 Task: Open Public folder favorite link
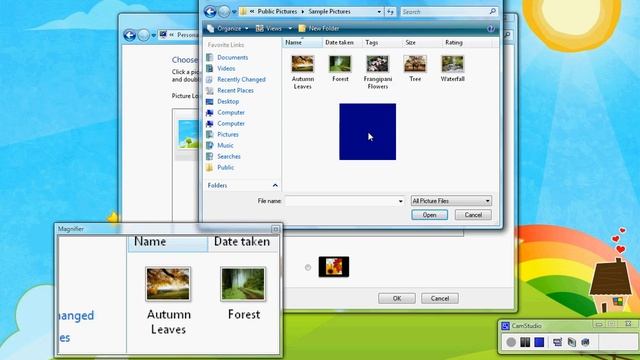coord(225,168)
